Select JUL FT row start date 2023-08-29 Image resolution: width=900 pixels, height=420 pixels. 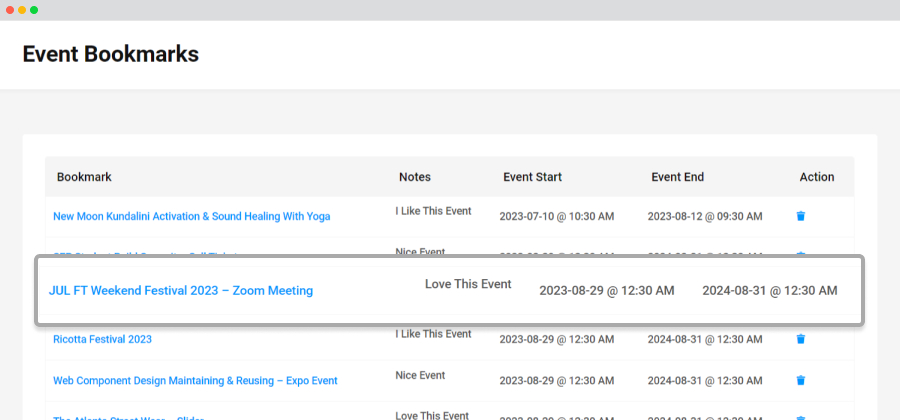coord(607,290)
